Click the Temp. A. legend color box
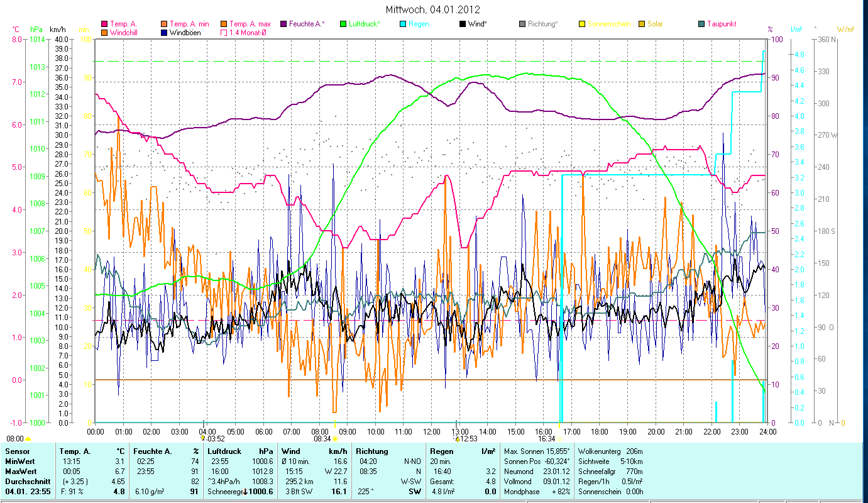Image resolution: width=868 pixels, height=503 pixels. 104,24
